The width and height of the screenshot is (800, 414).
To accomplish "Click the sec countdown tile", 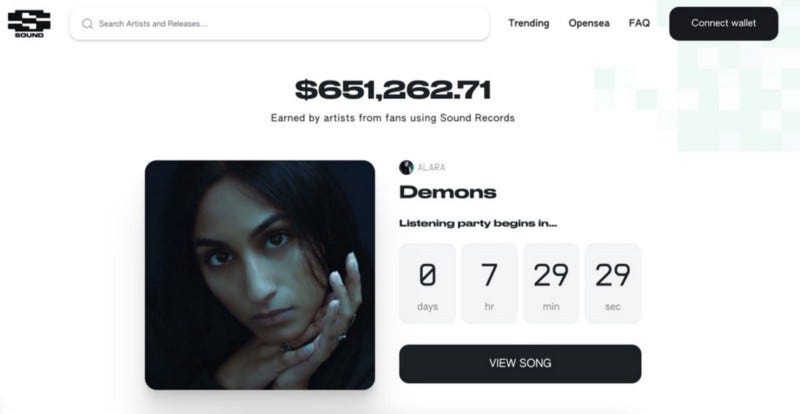I will [613, 283].
